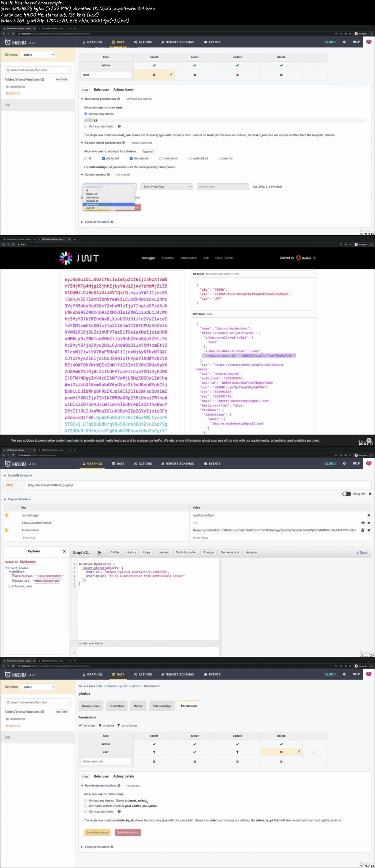Switch to the Modify tab
375x868 pixels.
(138, 706)
